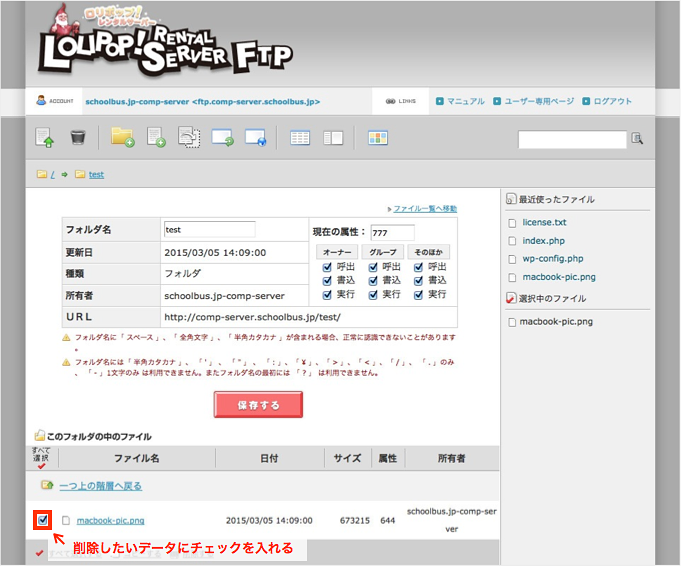
Task: Click the ファイル一覧へ移動 link
Action: tap(425, 209)
